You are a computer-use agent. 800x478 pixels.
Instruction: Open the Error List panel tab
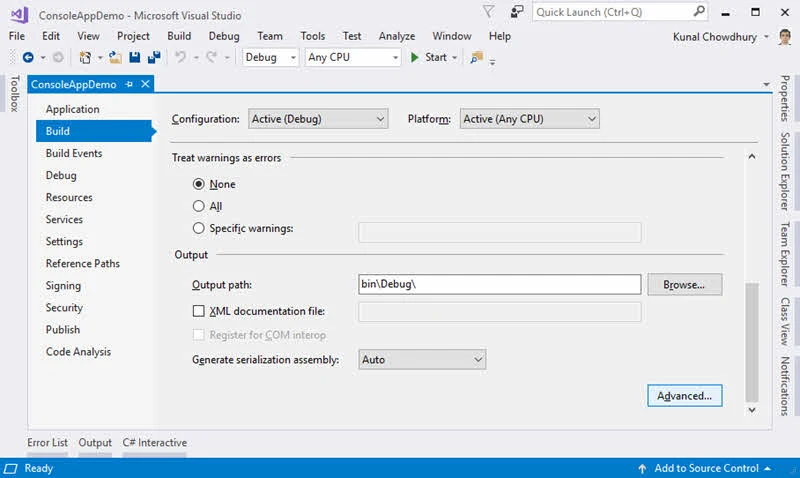click(47, 443)
